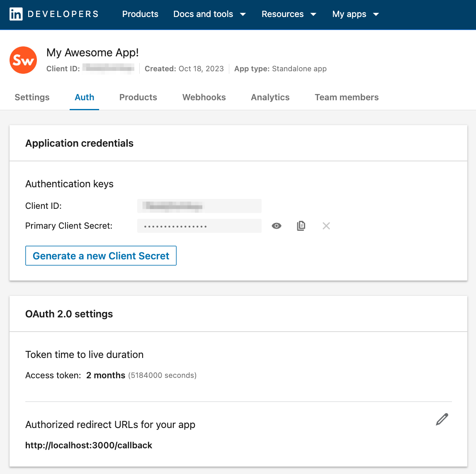Open the Webhooks tab
The height and width of the screenshot is (474, 476).
204,97
